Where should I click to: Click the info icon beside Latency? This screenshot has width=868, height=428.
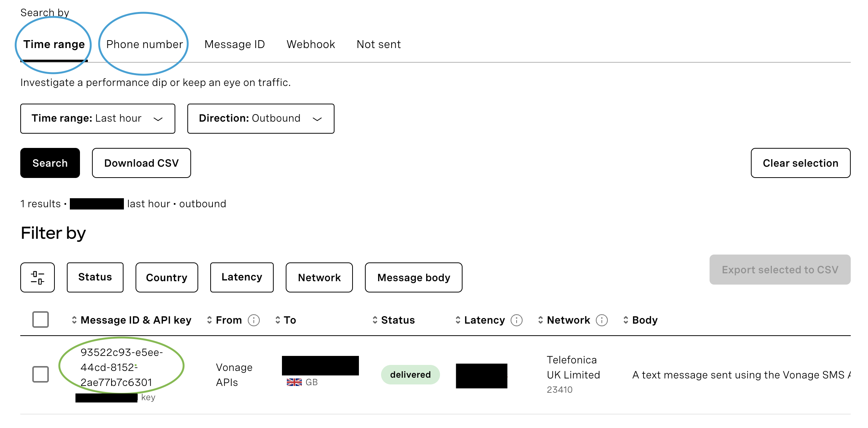(517, 320)
